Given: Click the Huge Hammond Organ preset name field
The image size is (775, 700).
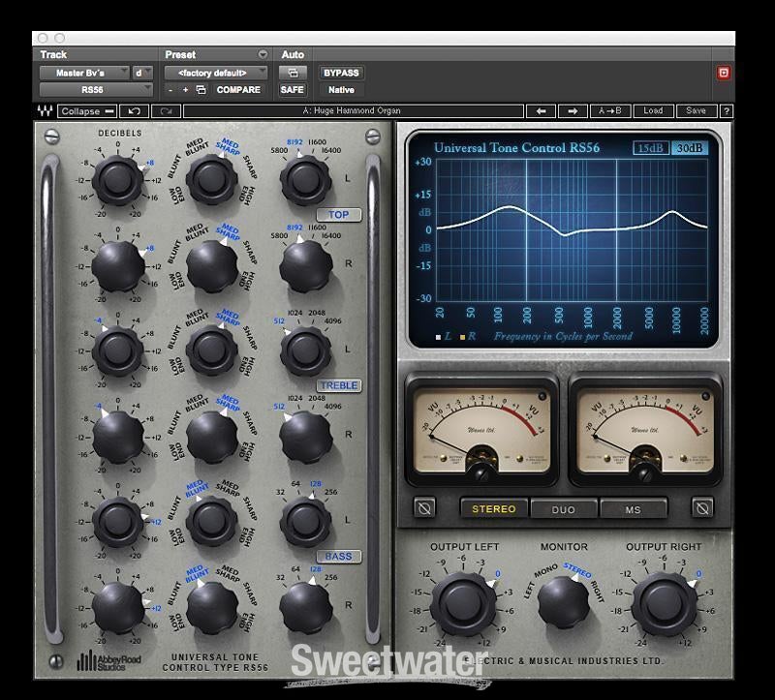Looking at the screenshot, I should 353,111.
